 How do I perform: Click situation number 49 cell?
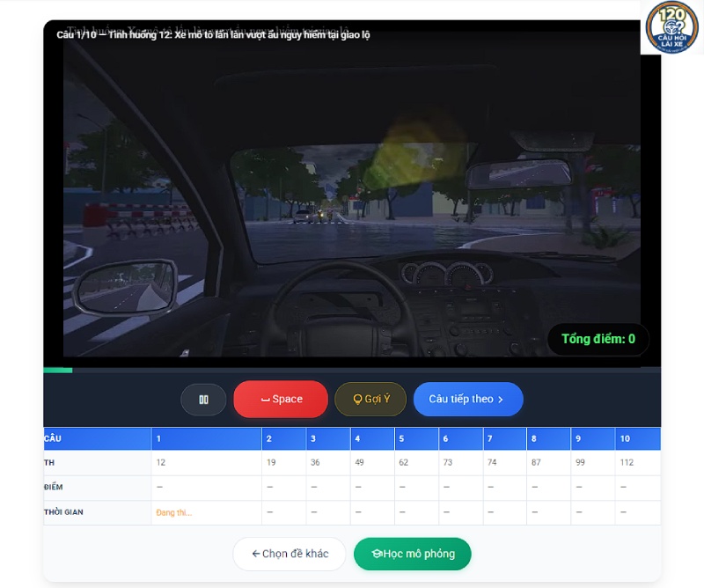point(372,463)
